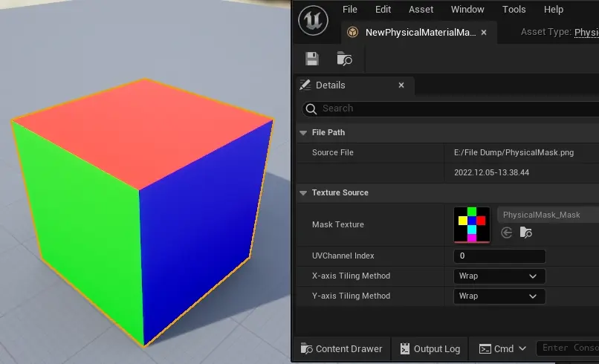Save the asset with the floppy disk icon
The width and height of the screenshot is (599, 364).
[312, 59]
